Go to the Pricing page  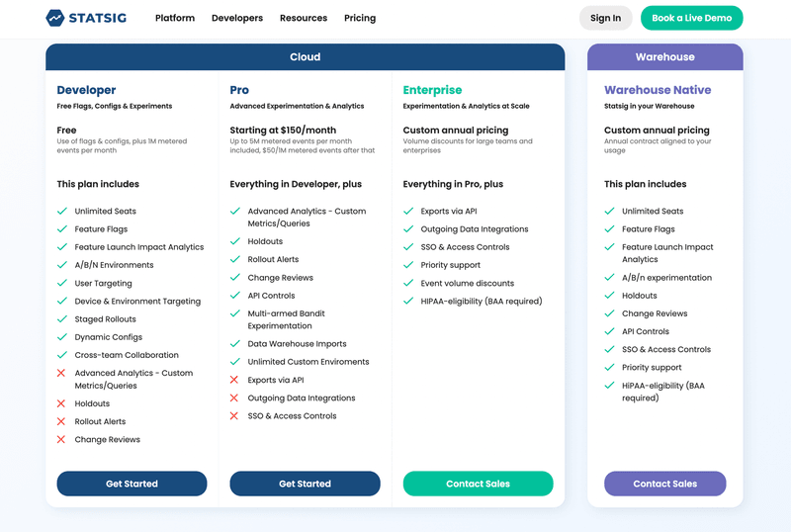pyautogui.click(x=360, y=18)
